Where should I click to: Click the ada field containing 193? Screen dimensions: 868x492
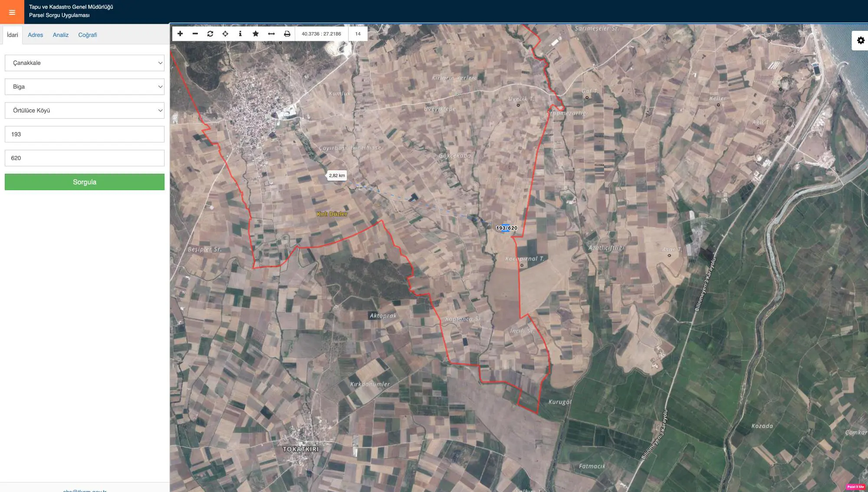[x=85, y=134]
